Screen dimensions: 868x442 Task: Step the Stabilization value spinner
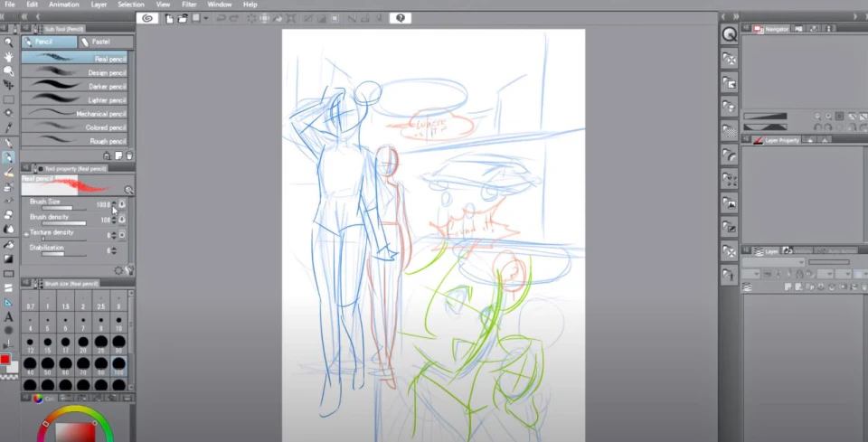click(114, 250)
